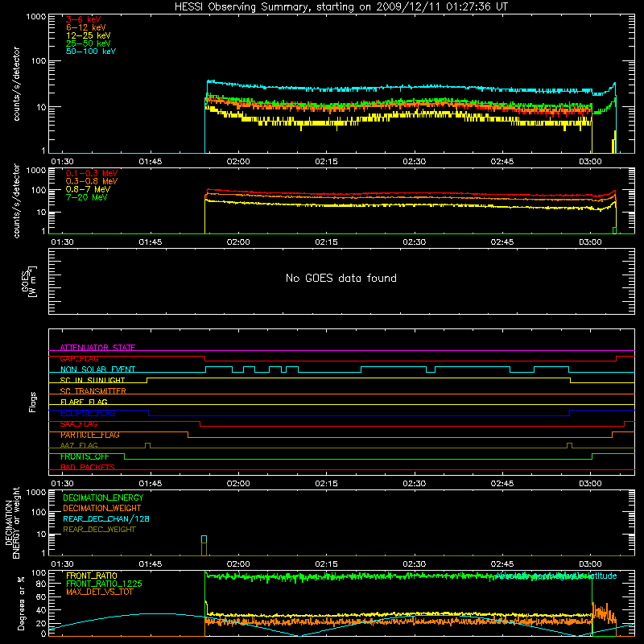Click the HESSI Observing Summary title
Screen dimensions: 644x644
[341, 7]
